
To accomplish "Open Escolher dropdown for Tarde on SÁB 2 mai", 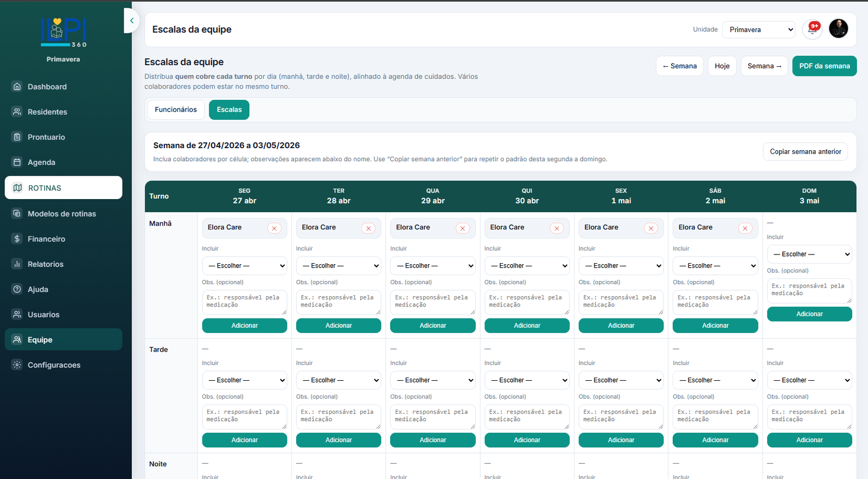I will tap(715, 380).
